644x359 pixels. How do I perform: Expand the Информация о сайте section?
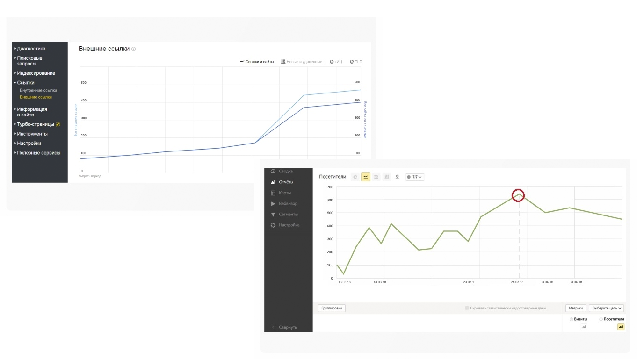click(x=31, y=112)
